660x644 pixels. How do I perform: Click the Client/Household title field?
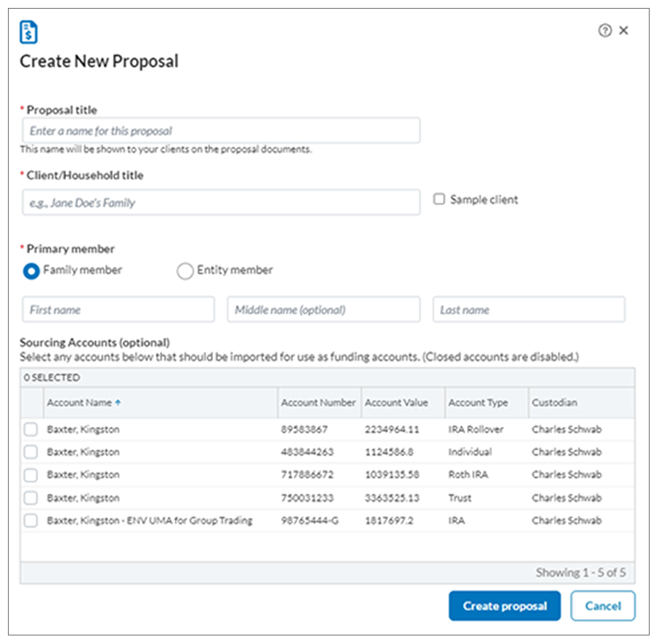[x=221, y=203]
